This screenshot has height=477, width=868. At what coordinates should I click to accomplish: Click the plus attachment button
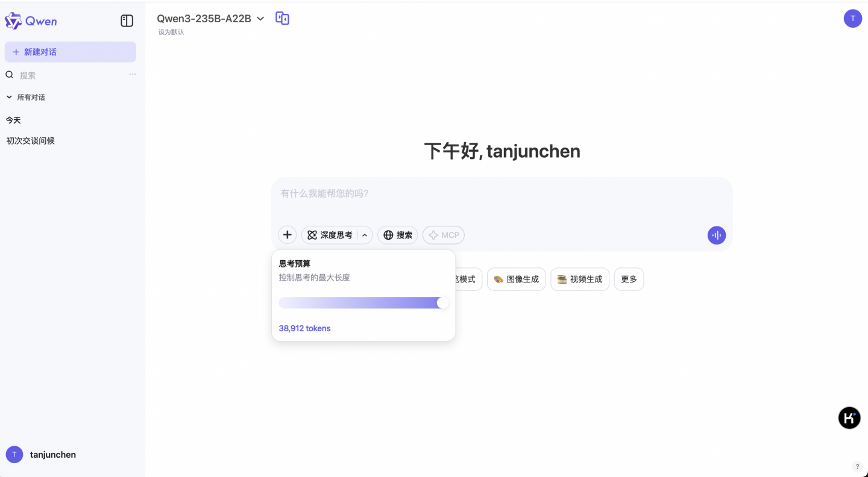pos(288,235)
